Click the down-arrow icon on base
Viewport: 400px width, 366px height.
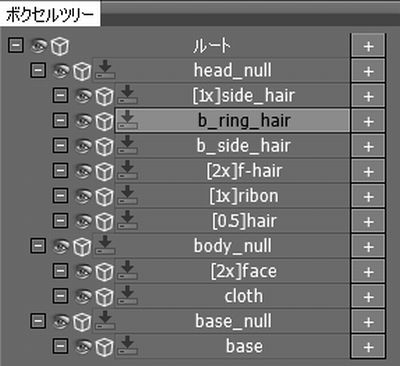coord(127,345)
